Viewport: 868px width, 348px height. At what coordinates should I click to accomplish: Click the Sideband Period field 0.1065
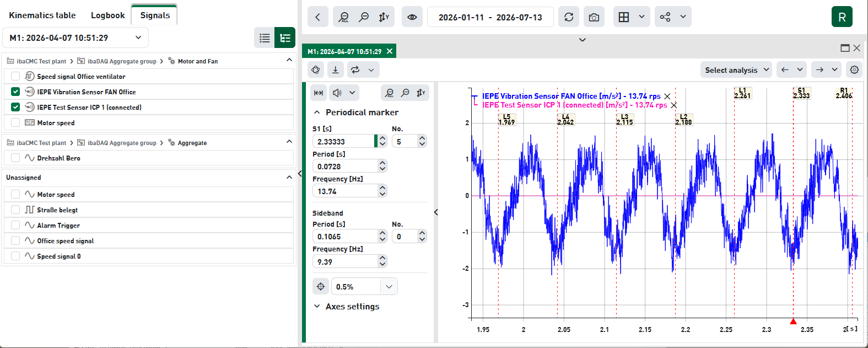[346, 236]
